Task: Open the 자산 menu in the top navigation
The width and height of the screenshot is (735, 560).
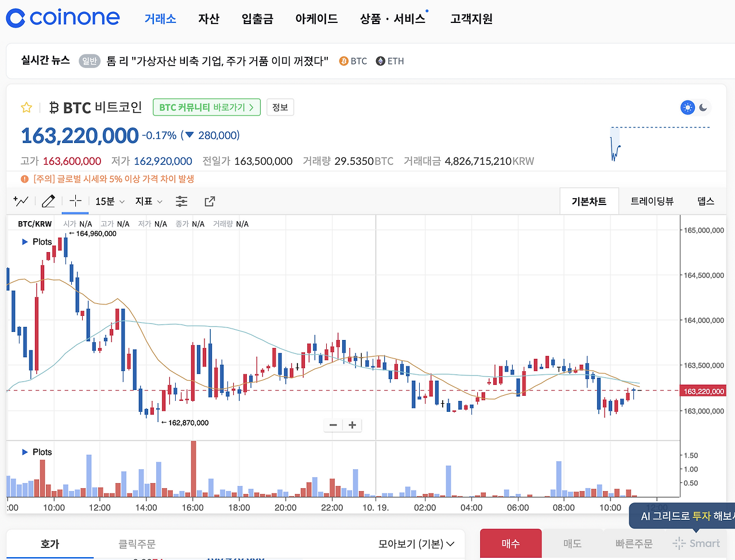Action: click(x=208, y=18)
